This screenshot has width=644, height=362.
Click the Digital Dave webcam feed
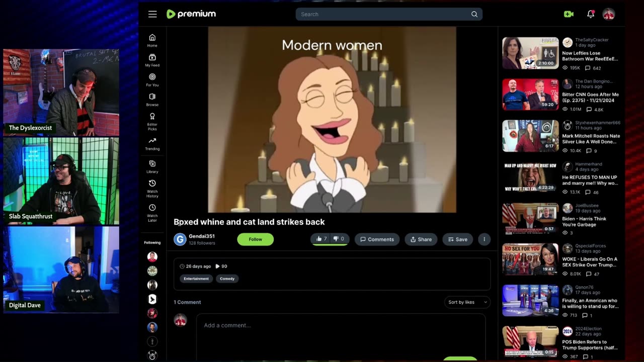61,270
